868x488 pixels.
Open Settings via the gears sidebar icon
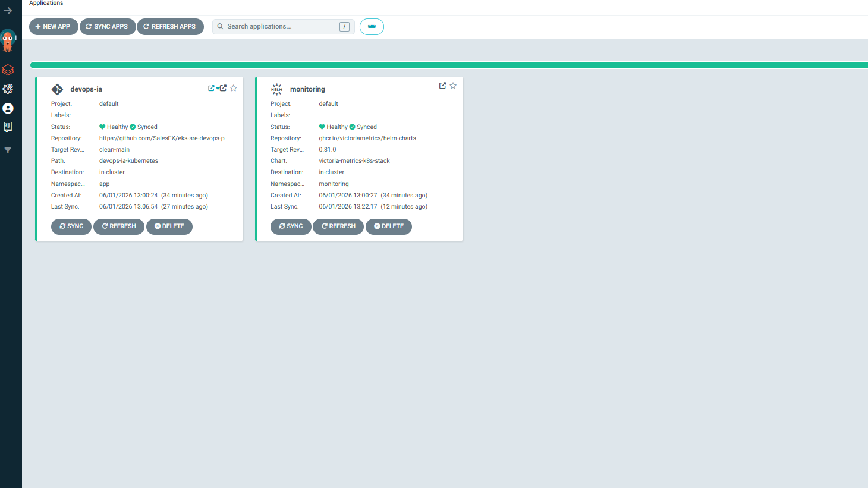point(8,89)
